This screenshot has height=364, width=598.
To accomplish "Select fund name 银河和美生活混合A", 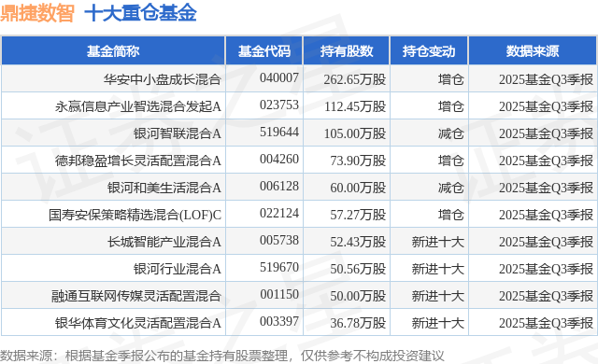I will coord(164,188).
